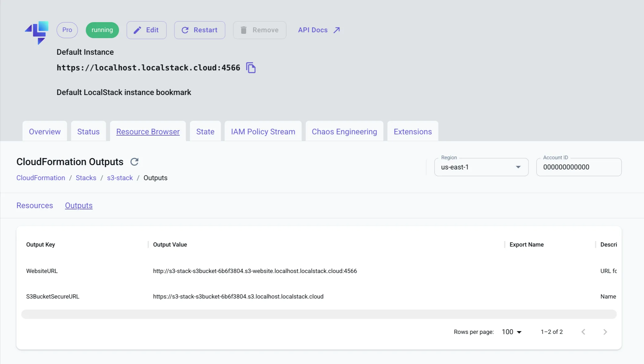Open the Region dropdown
Screen dimensions: 644x364
coord(481,167)
